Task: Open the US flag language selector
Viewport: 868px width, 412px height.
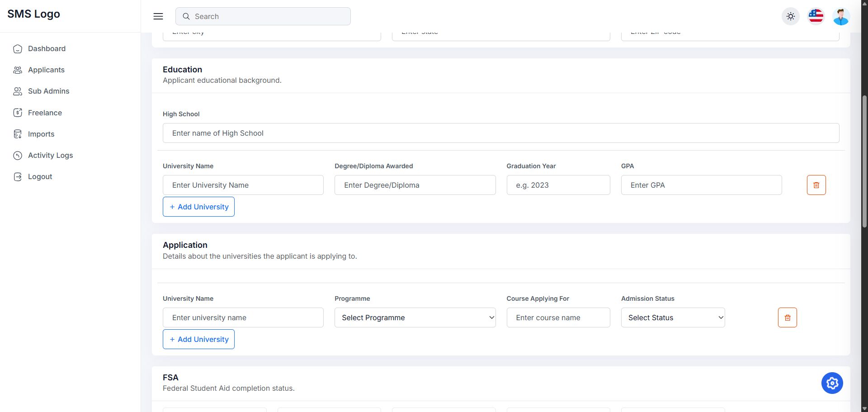Action: tap(816, 16)
